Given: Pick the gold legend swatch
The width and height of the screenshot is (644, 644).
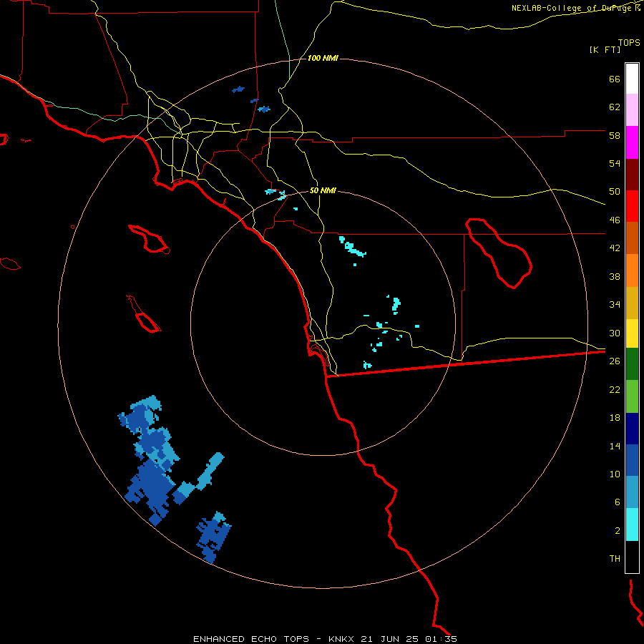Looking at the screenshot, I should [x=632, y=303].
